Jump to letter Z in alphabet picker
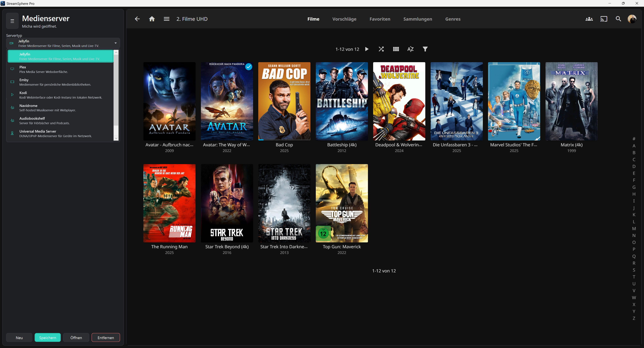 point(634,318)
